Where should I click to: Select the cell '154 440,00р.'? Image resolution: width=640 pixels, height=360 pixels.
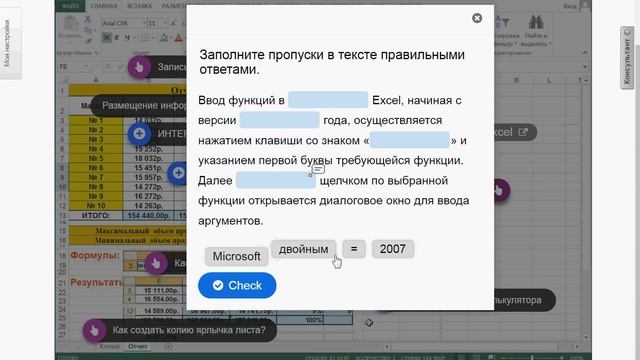click(148, 216)
